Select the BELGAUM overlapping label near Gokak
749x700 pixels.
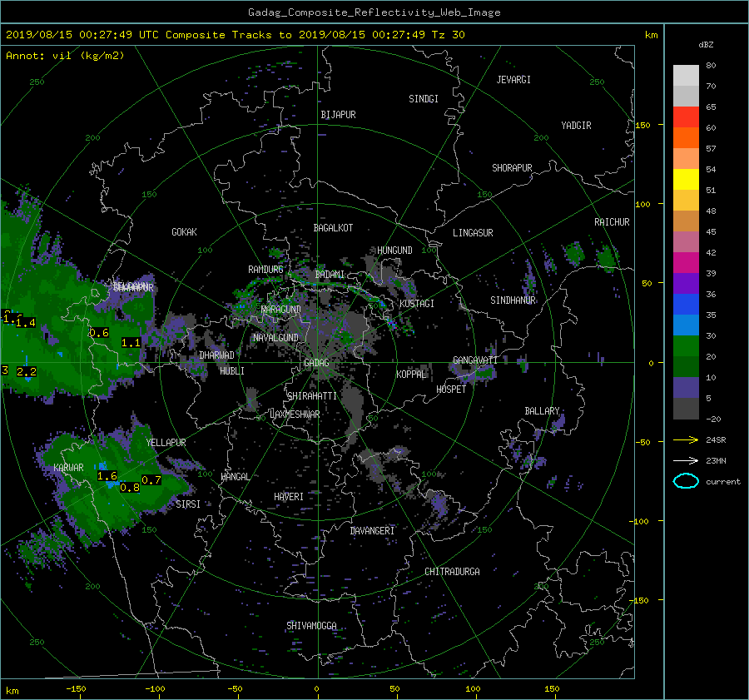131,286
